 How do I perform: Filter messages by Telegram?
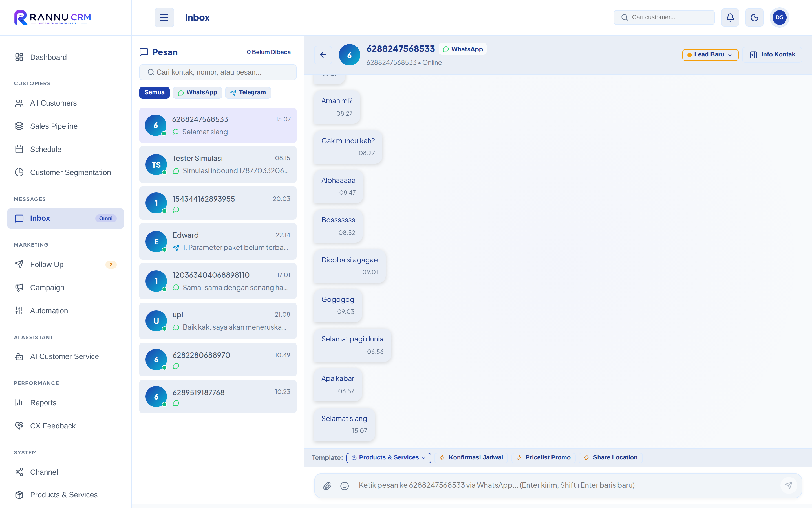(248, 92)
